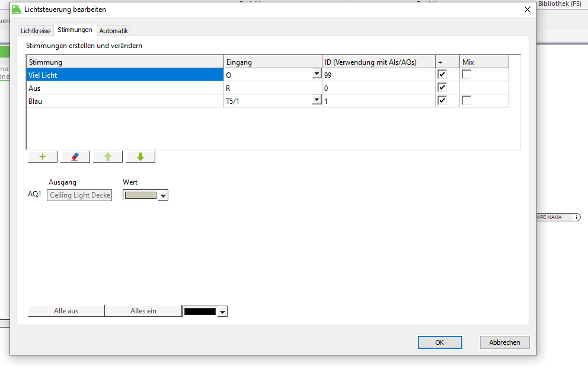Toggle the + checkbox for Aus
The image size is (588, 378).
point(442,87)
